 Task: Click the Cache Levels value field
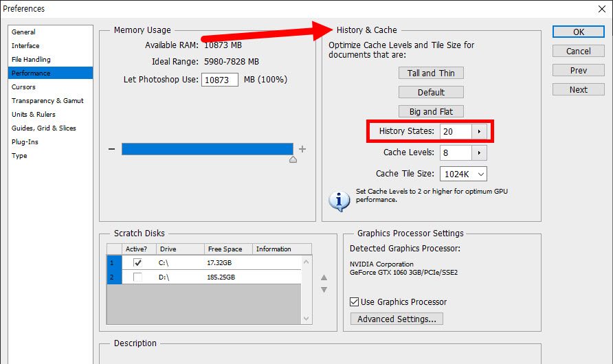pyautogui.click(x=456, y=152)
